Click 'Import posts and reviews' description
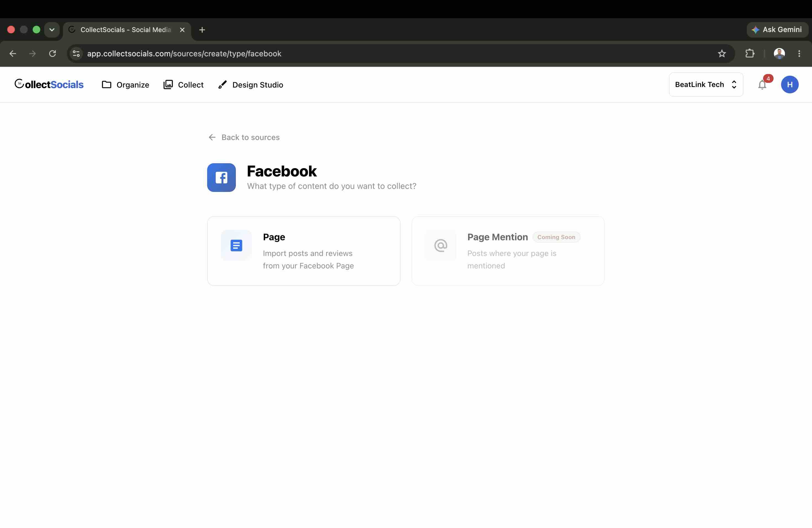This screenshot has width=812, height=528. pyautogui.click(x=308, y=260)
